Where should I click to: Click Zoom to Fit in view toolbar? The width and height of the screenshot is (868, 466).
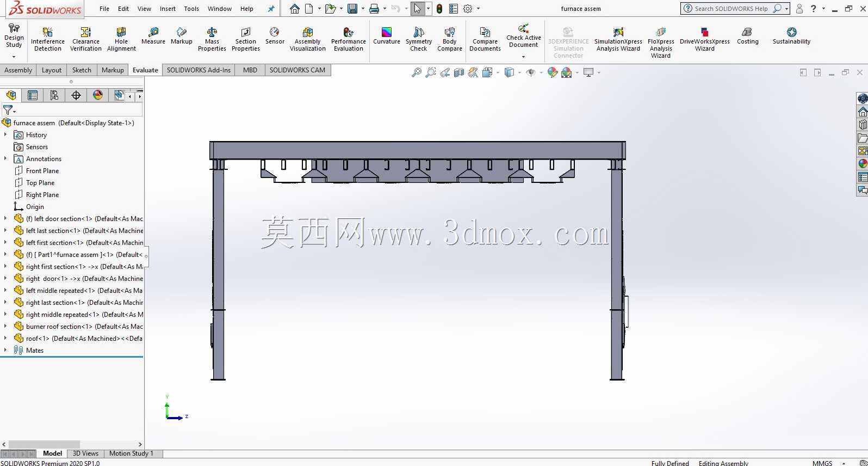(417, 72)
